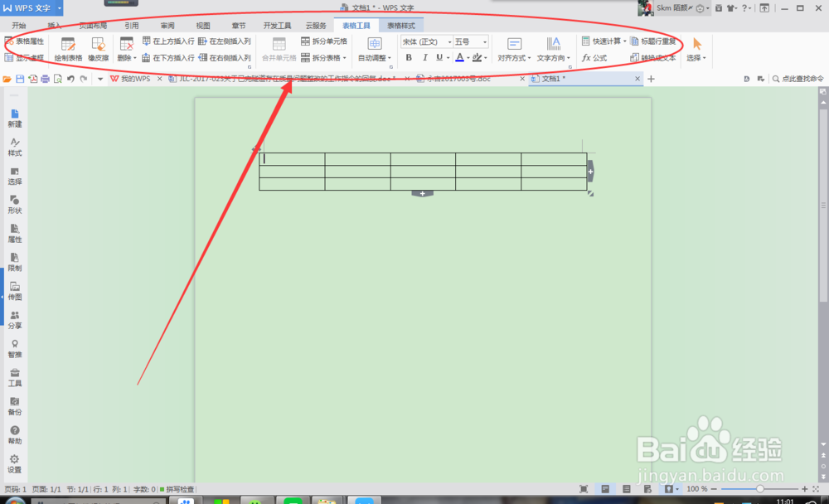
Task: Toggle 拼写检查 spell check in status bar
Action: click(x=177, y=489)
